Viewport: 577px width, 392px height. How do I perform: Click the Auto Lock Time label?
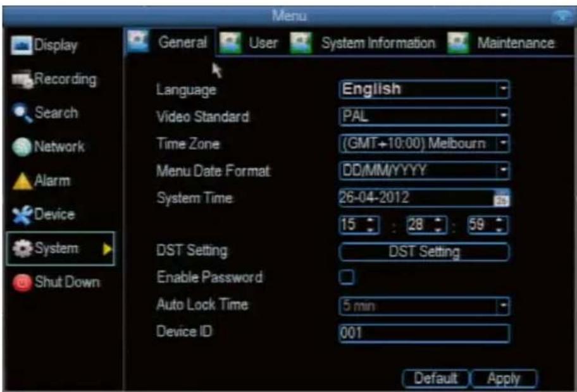[202, 305]
